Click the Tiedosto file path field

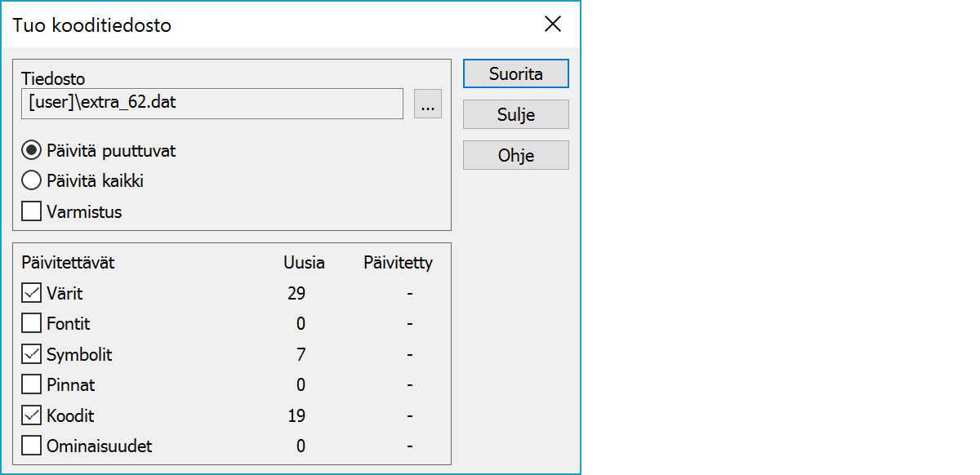coord(212,104)
